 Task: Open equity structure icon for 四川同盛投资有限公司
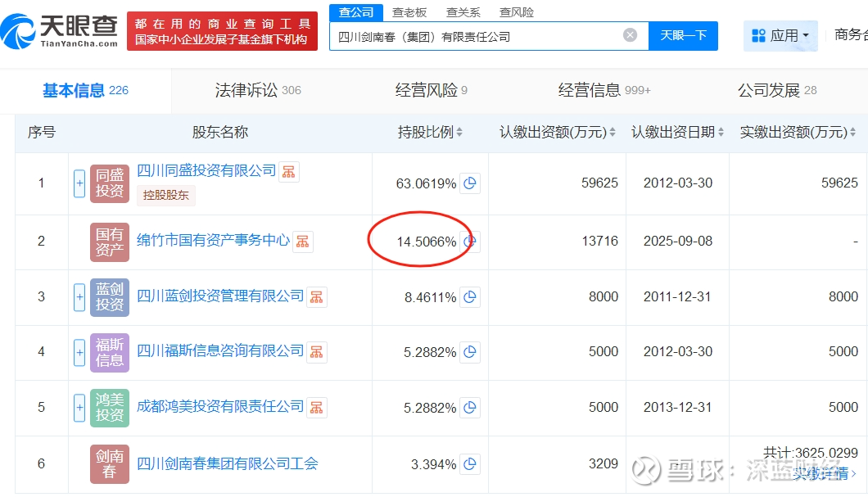click(x=289, y=171)
